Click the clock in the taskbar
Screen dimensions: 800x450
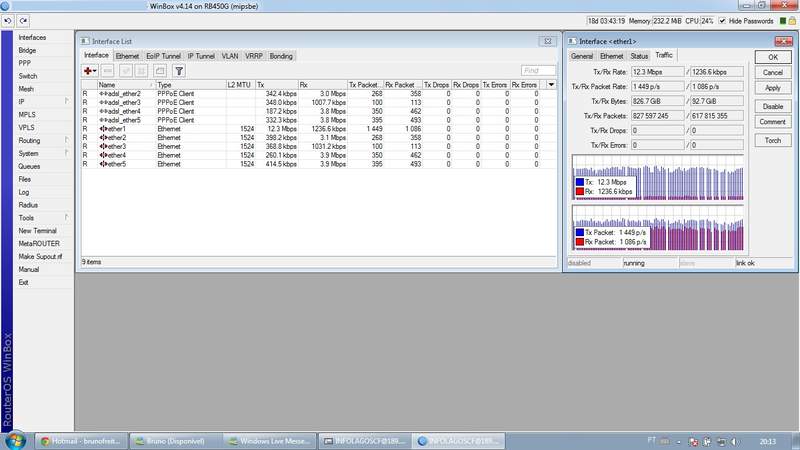coord(767,441)
